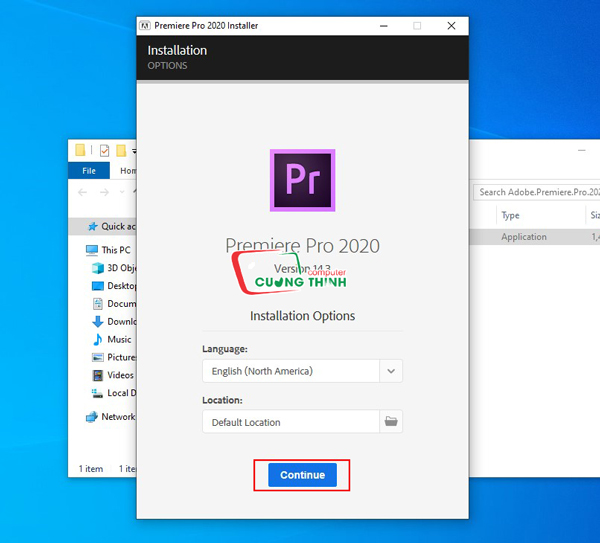Click the Default Location field
This screenshot has height=543, width=600.
[x=291, y=422]
